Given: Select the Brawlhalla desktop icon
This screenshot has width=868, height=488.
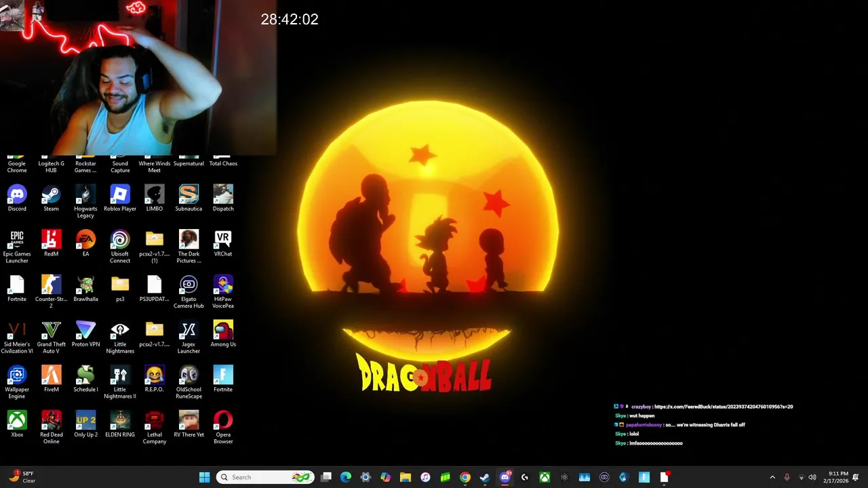Looking at the screenshot, I should point(85,289).
